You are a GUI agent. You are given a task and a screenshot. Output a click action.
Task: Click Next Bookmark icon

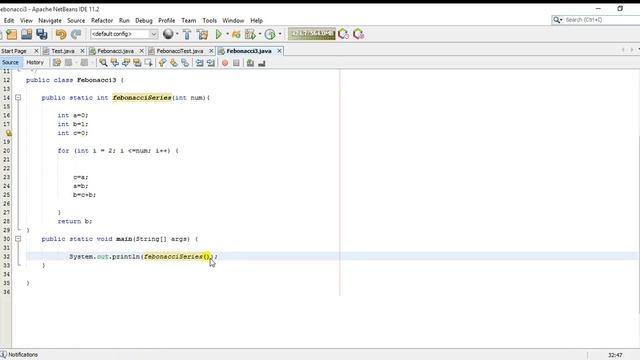pos(174,63)
